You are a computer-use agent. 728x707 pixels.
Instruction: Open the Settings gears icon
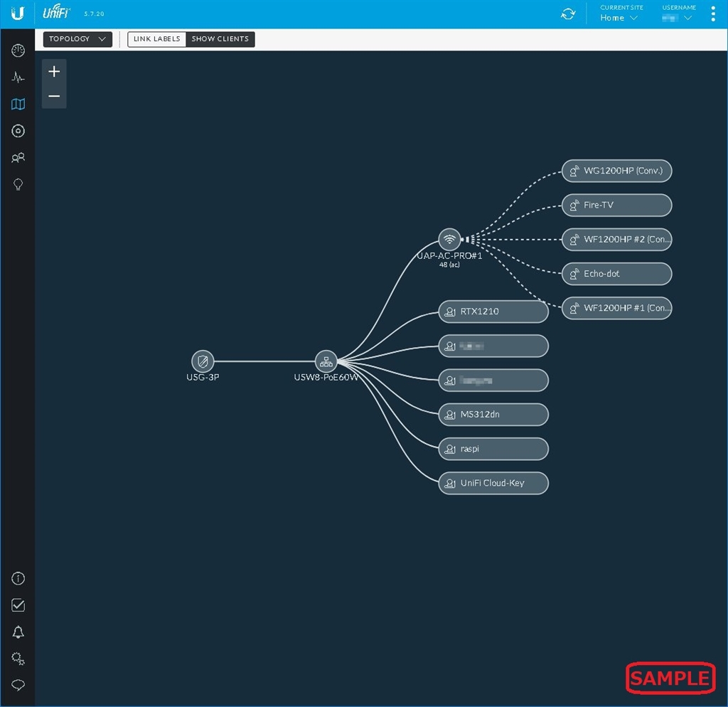coord(18,658)
